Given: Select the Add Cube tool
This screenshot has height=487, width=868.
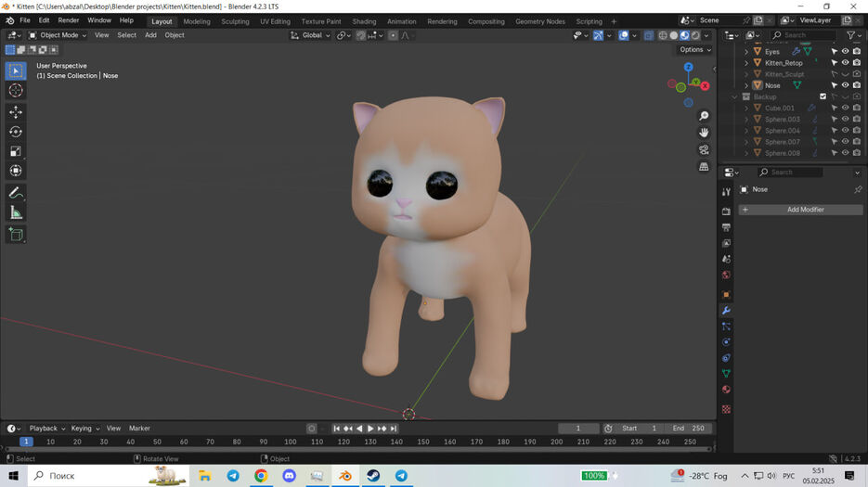Looking at the screenshot, I should coord(16,234).
